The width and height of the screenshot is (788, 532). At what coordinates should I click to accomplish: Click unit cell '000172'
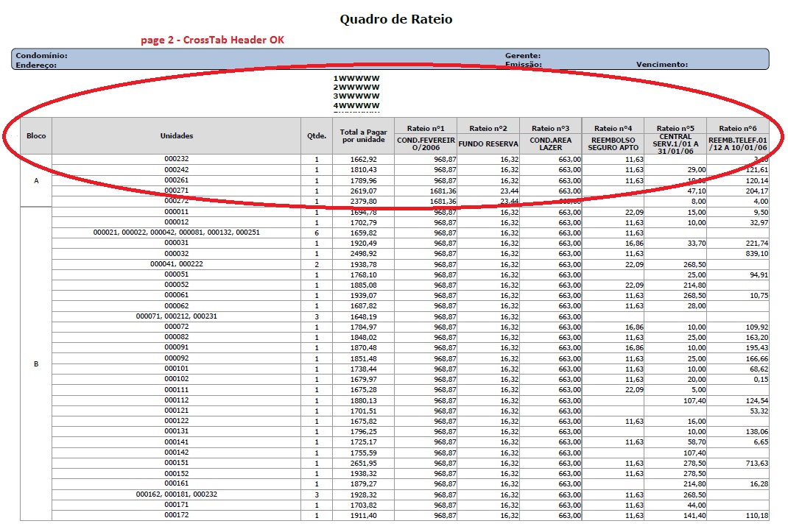click(x=177, y=515)
